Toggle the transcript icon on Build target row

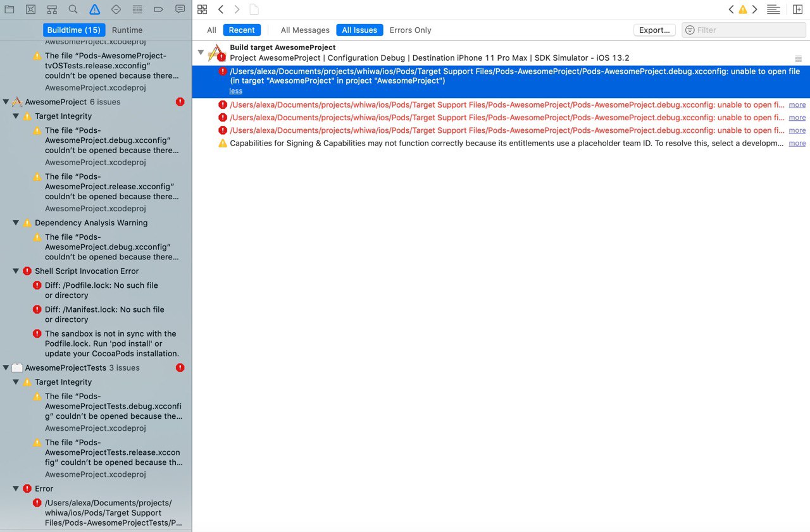click(798, 58)
